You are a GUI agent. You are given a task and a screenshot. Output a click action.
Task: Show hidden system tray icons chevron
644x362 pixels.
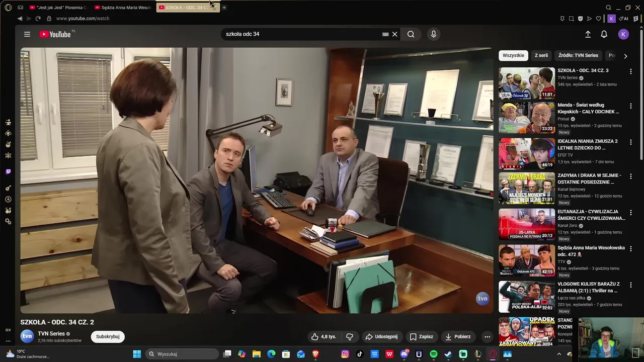pyautogui.click(x=558, y=354)
